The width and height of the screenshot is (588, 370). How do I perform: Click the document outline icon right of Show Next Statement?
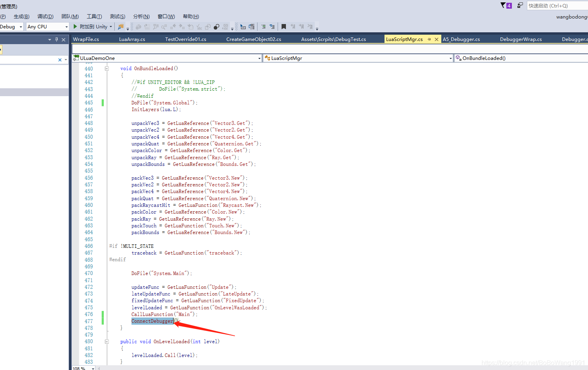pos(252,26)
